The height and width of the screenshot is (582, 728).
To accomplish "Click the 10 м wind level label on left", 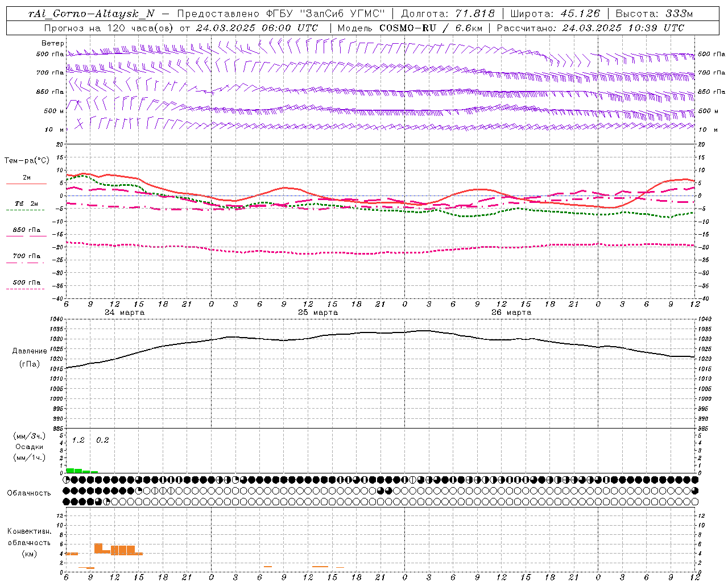I will coord(54,130).
